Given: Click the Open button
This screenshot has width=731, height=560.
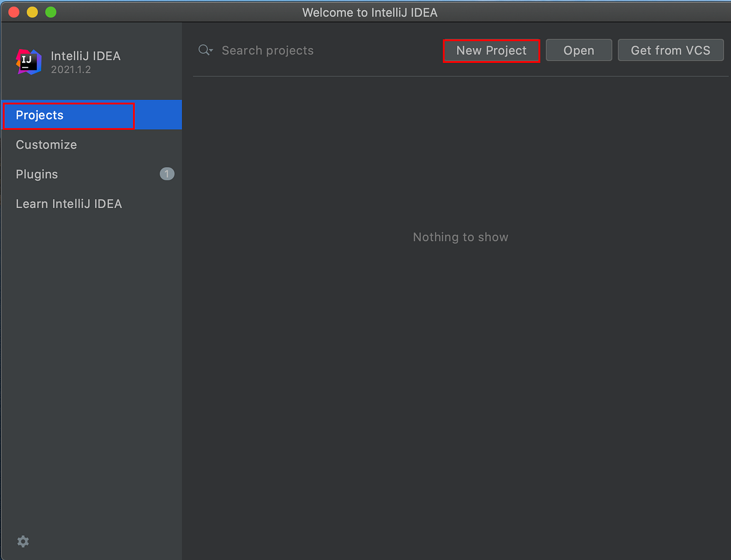Looking at the screenshot, I should pos(579,50).
